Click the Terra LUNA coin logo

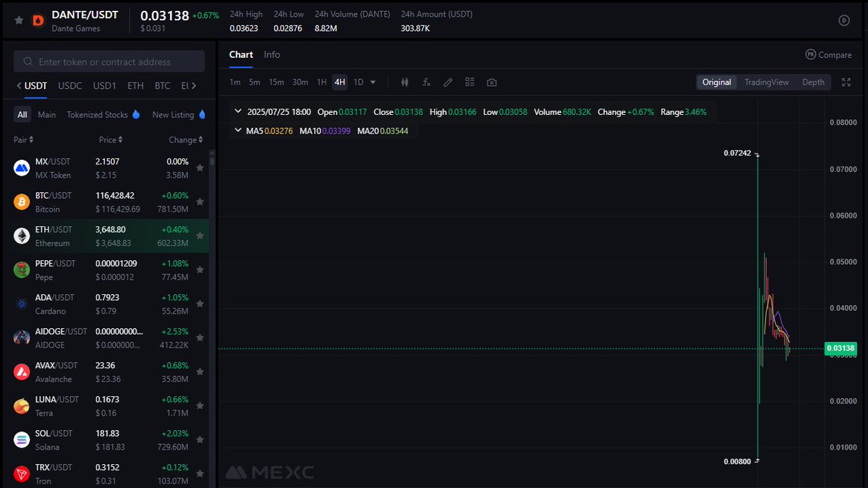point(22,406)
